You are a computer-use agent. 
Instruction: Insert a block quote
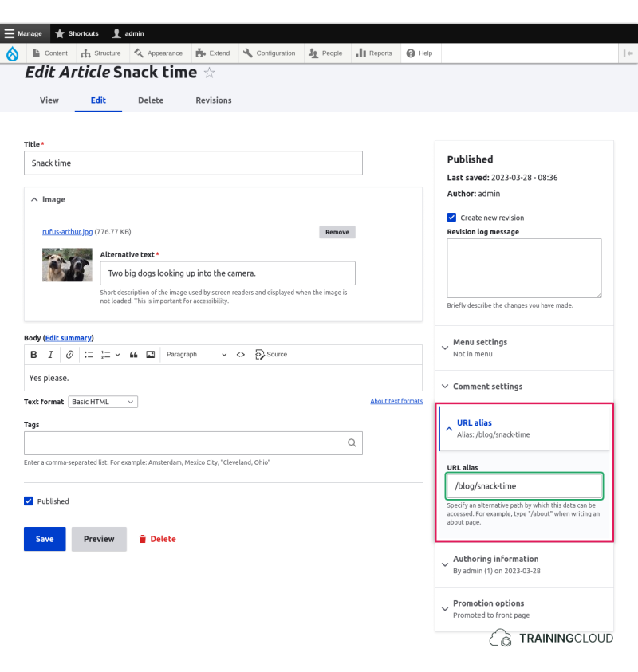click(x=134, y=355)
